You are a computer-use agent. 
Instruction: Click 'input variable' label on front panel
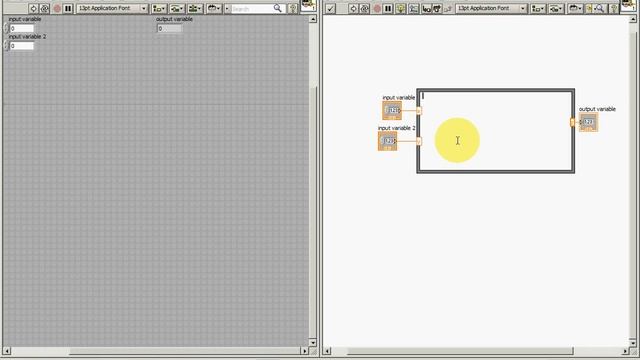(x=25, y=19)
